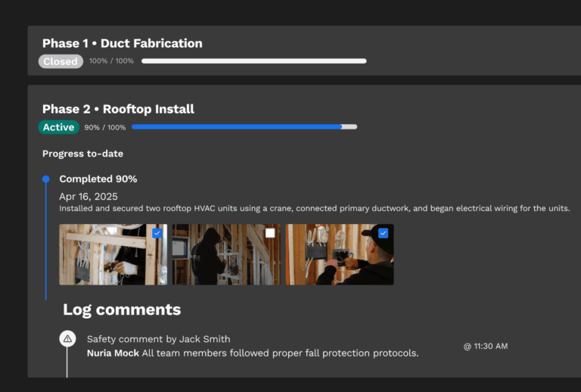Viewport: 581px width, 392px height.
Task: Click the blue timeline dot by Completed 90%
Action: click(46, 179)
